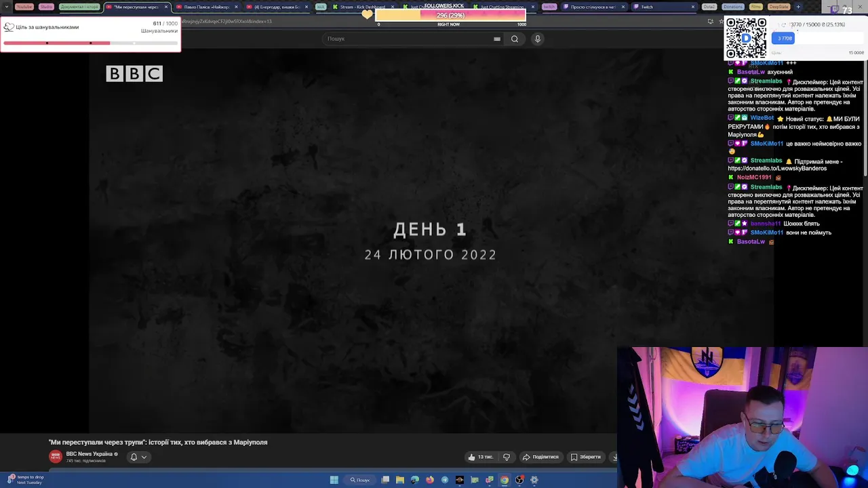Click the Followers Kick progress bar
868x488 pixels.
pos(450,15)
